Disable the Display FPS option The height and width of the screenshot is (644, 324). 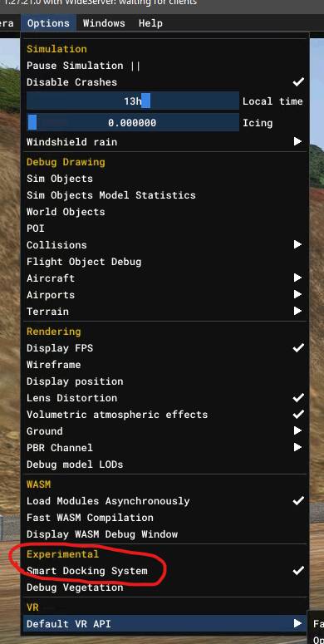165,348
